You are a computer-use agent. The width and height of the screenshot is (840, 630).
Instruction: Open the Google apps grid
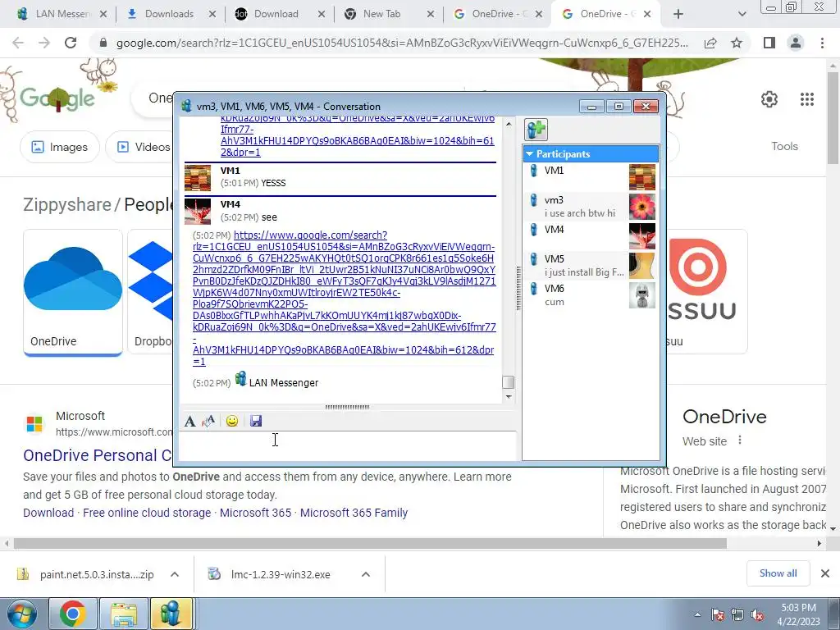point(807,99)
